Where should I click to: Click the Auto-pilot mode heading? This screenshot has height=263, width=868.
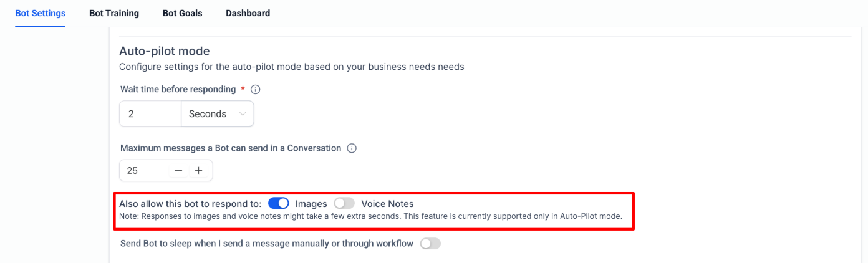pos(165,51)
